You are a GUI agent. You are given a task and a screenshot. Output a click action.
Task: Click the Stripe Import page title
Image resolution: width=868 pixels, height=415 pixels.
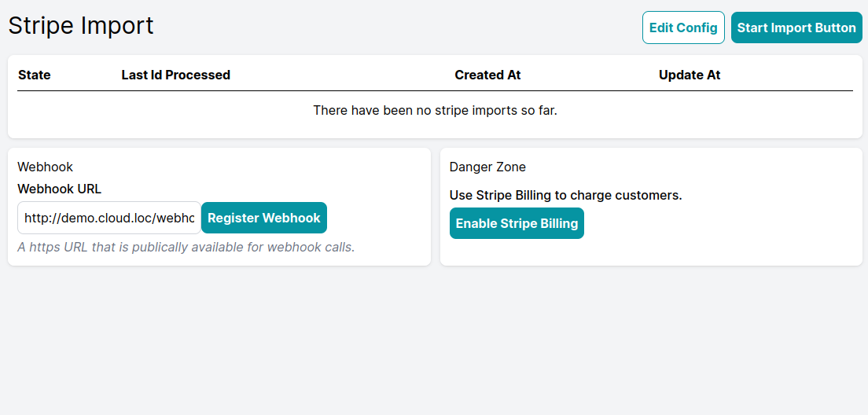coord(81,25)
